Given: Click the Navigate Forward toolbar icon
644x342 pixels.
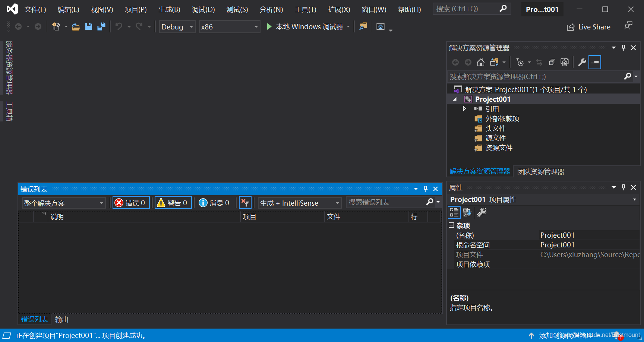Looking at the screenshot, I should [x=38, y=26].
